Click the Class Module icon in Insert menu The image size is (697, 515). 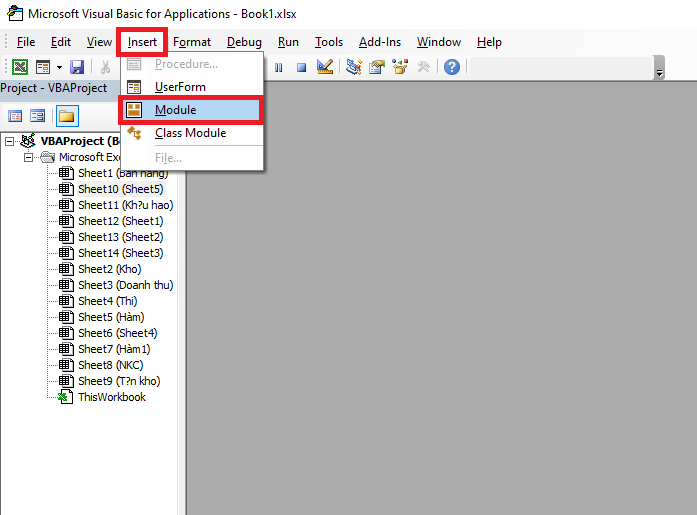tap(134, 133)
